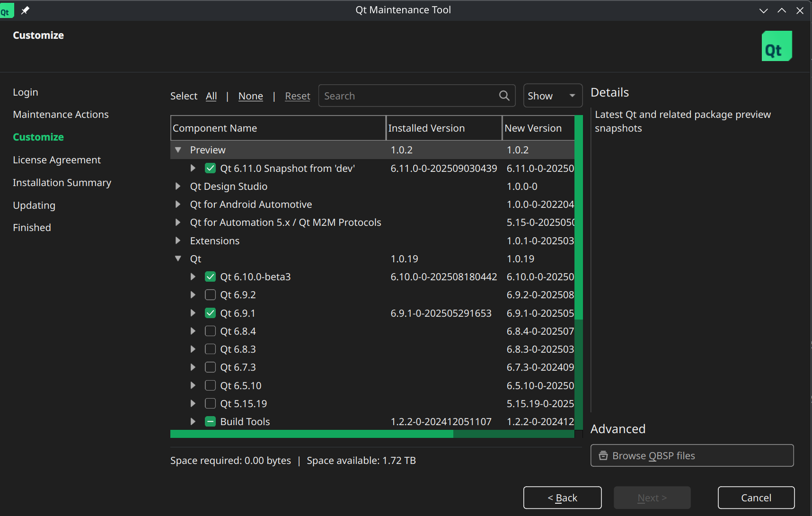Toggle the Build Tools partial checkbox

[211, 421]
